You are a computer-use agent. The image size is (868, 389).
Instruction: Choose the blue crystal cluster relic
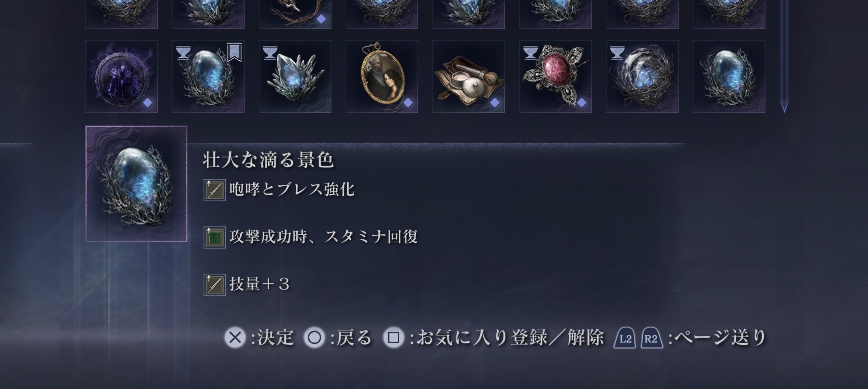point(295,77)
